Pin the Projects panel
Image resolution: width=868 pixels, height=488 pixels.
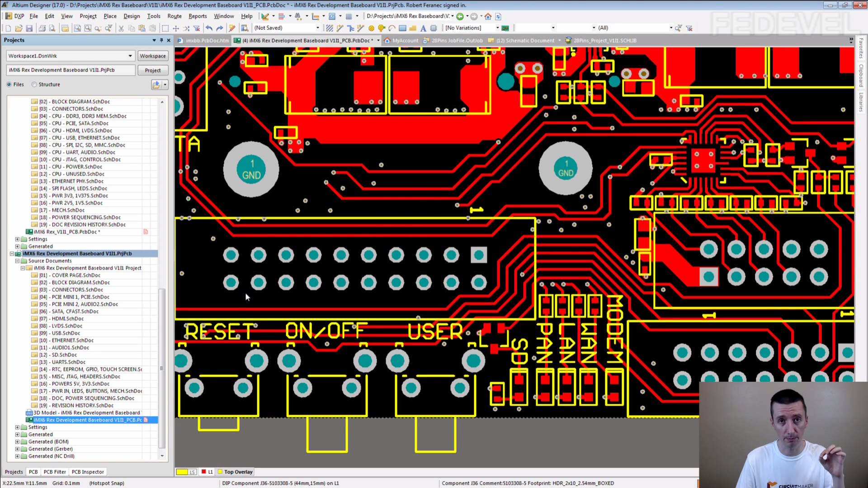pos(161,40)
